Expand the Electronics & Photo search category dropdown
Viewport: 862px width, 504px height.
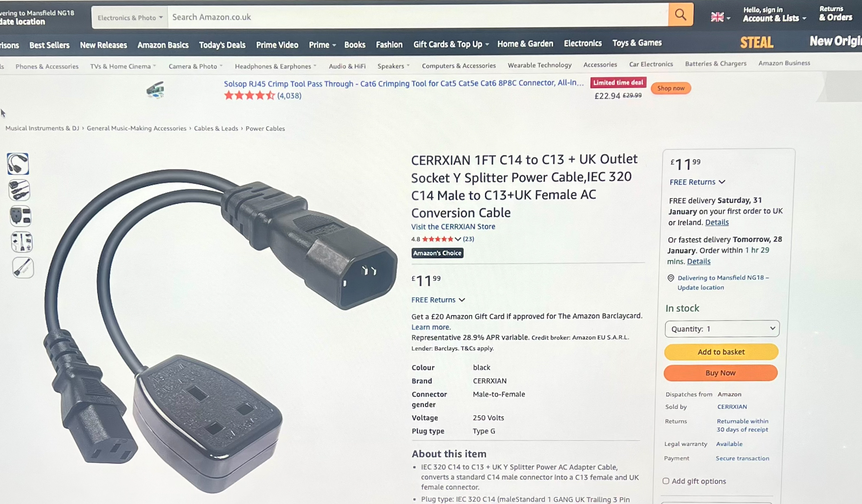coord(130,18)
